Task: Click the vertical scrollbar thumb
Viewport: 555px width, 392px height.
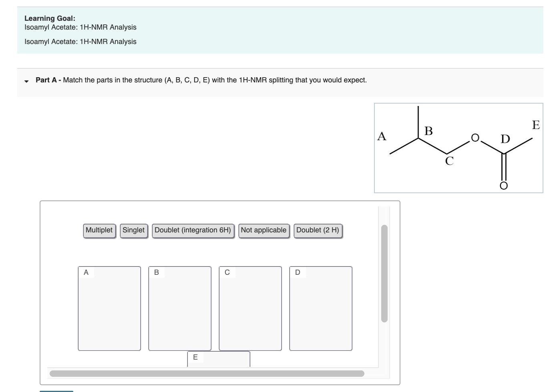Action: [384, 273]
